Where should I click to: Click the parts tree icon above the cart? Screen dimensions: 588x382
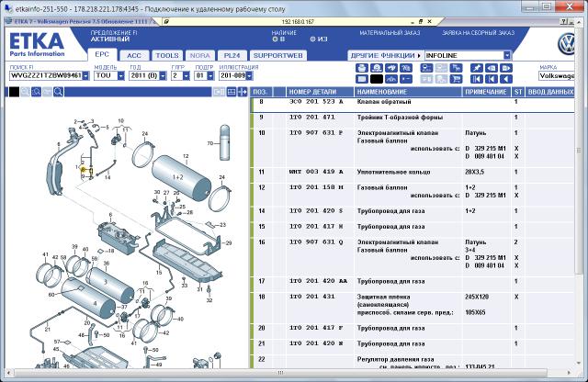click(456, 68)
